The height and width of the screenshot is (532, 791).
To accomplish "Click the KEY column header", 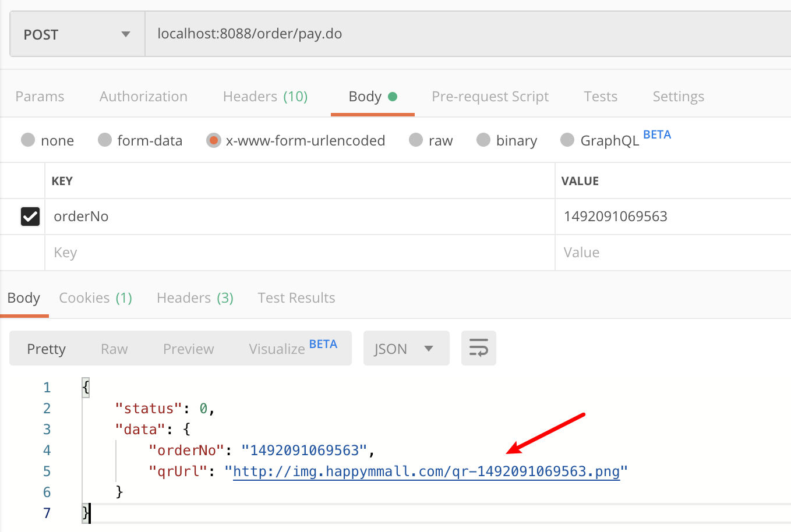I will point(62,181).
